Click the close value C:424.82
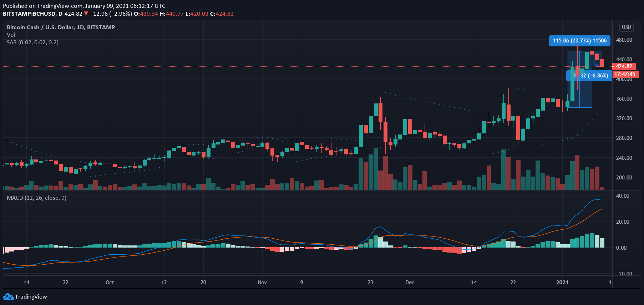 (x=222, y=14)
